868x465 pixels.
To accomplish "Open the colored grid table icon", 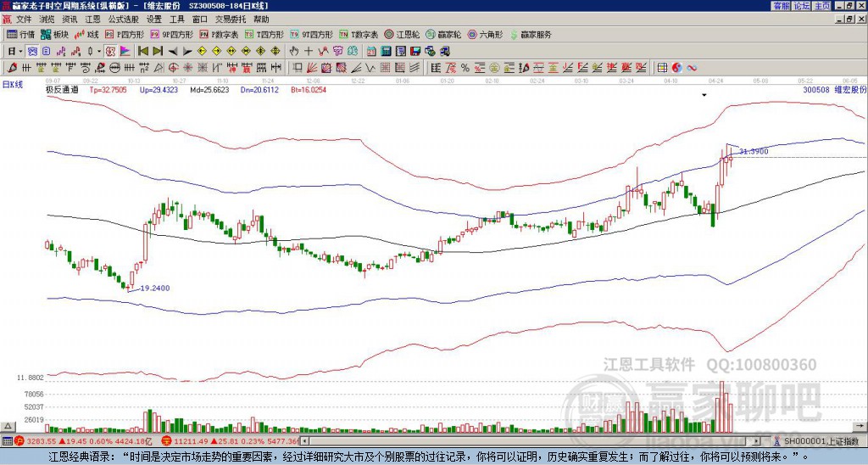I will click(662, 68).
